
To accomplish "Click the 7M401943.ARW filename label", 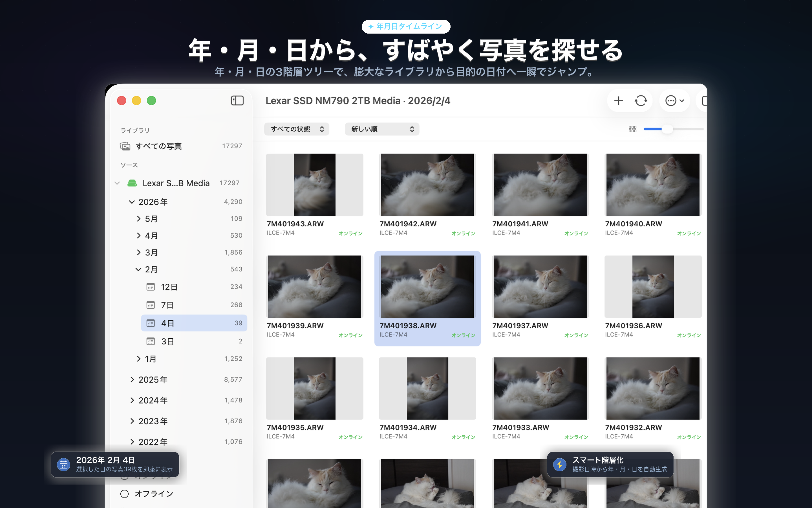I will click(295, 224).
